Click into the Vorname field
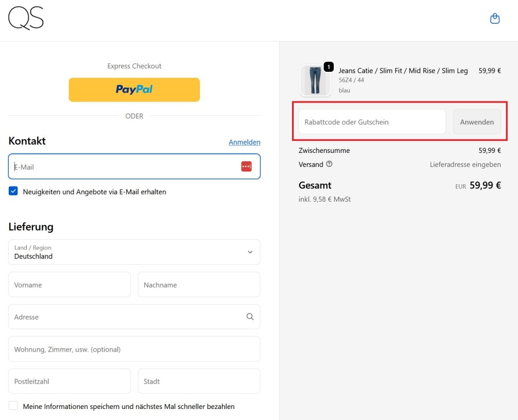Viewport: 518px width, 420px height. (70, 285)
